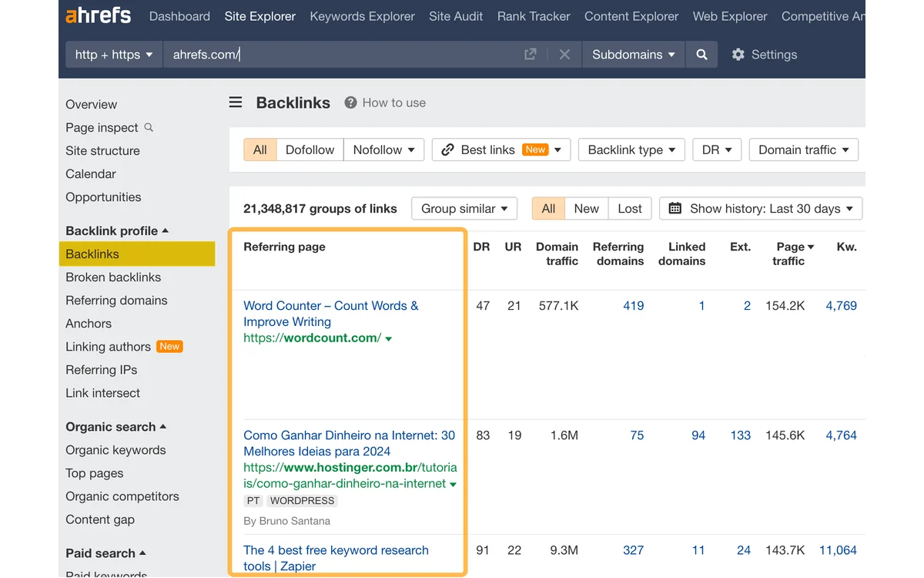
Task: Sort by the Page traffic column
Action: pos(792,254)
